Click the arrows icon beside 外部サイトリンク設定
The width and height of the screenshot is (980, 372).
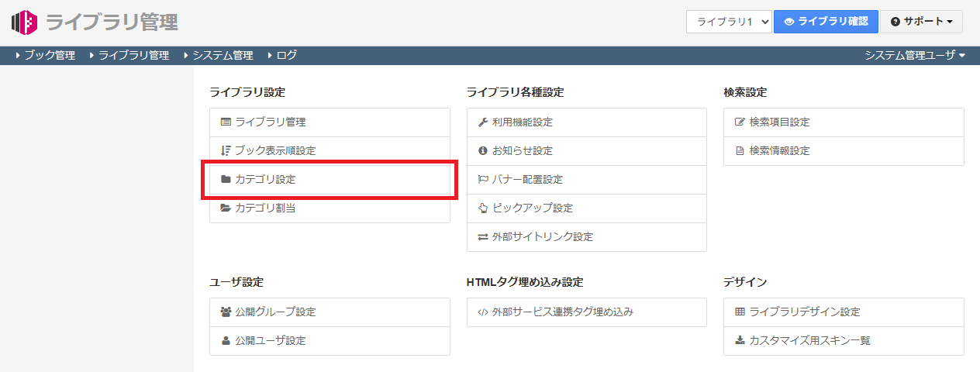[x=482, y=237]
